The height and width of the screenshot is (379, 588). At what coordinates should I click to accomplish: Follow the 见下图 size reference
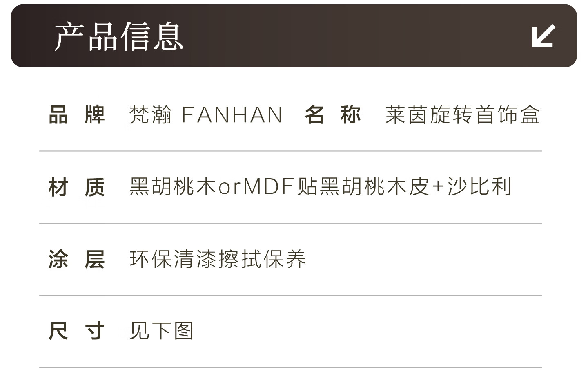click(161, 331)
